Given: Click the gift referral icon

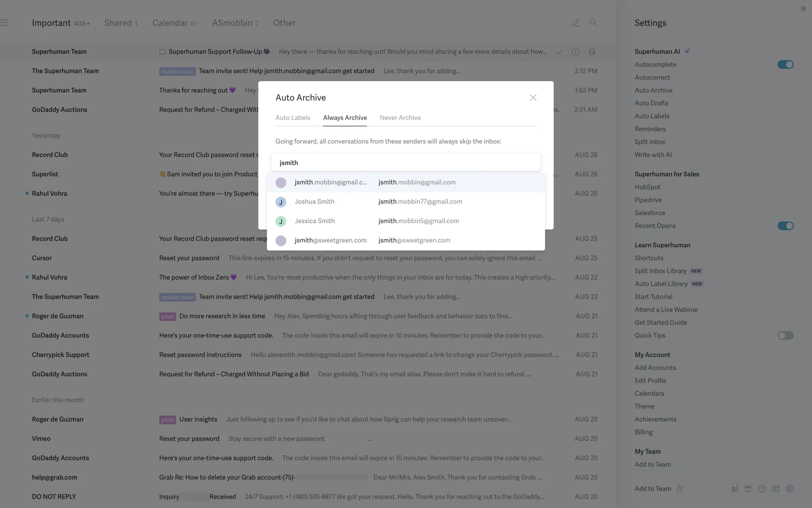Looking at the screenshot, I should coord(748,489).
